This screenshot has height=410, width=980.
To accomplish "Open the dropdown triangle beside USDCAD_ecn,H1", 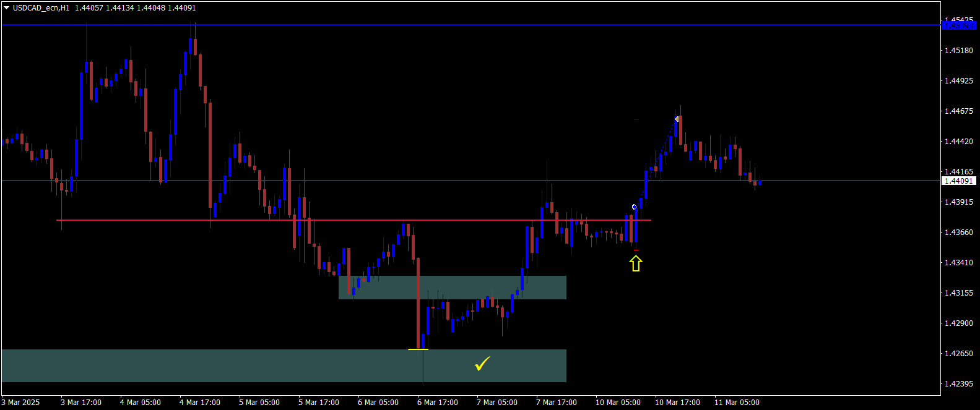I will coord(7,8).
